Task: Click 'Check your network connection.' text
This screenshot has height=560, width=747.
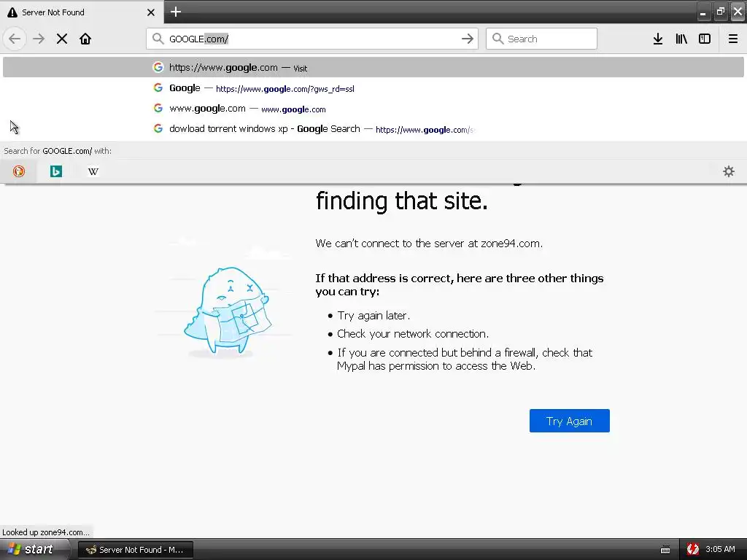Action: point(413,334)
